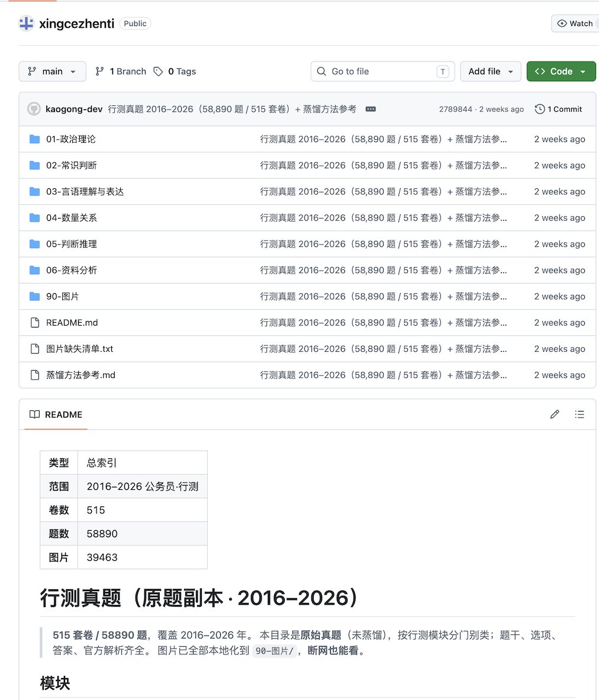
Task: Click the folder icon for 02-常识判断
Action: click(x=34, y=166)
